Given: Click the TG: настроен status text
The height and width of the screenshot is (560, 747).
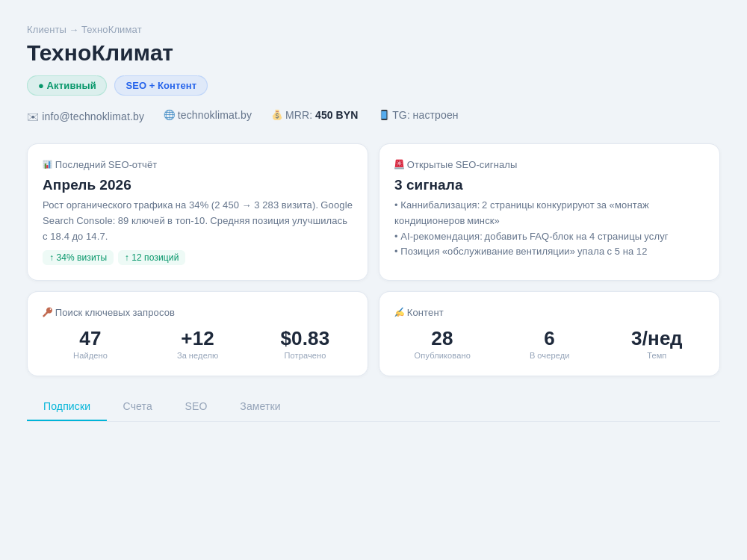Looking at the screenshot, I should pos(425,115).
